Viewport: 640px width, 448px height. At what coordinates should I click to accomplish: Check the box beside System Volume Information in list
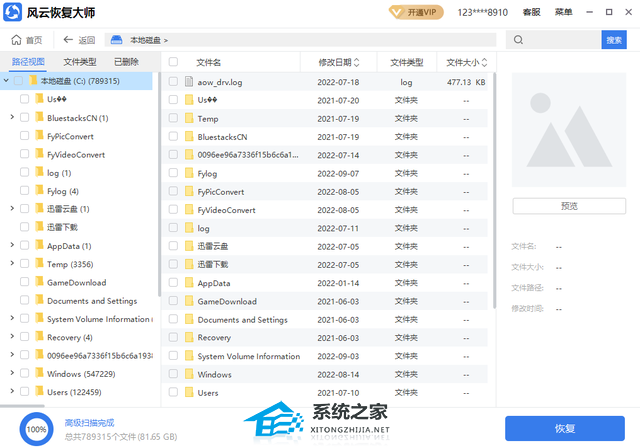[x=173, y=356]
